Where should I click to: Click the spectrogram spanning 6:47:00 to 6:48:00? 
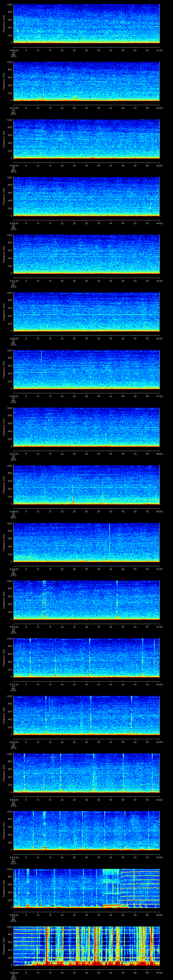pyautogui.click(x=87, y=427)
